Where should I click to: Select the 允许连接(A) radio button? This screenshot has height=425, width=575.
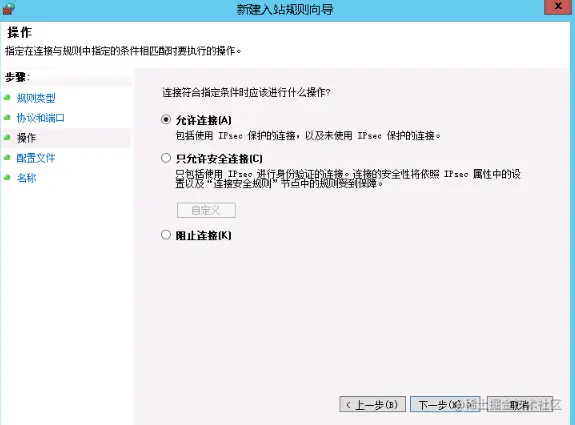coord(166,120)
